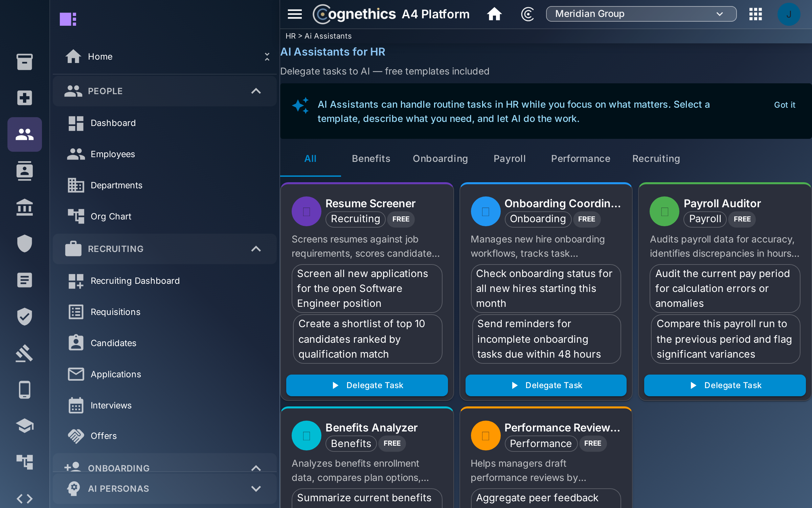Choose 'Check onboarding status' suggestion

pyautogui.click(x=546, y=289)
